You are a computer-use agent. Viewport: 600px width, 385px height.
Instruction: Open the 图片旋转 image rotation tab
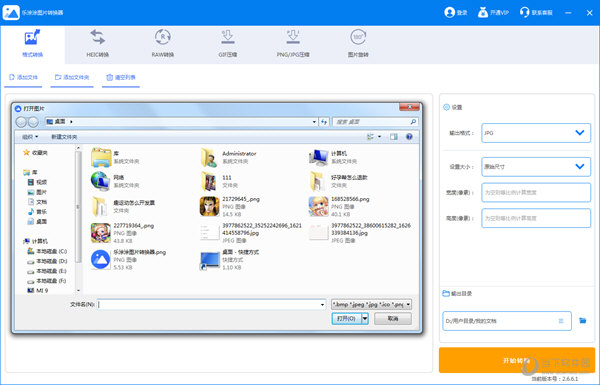point(358,44)
